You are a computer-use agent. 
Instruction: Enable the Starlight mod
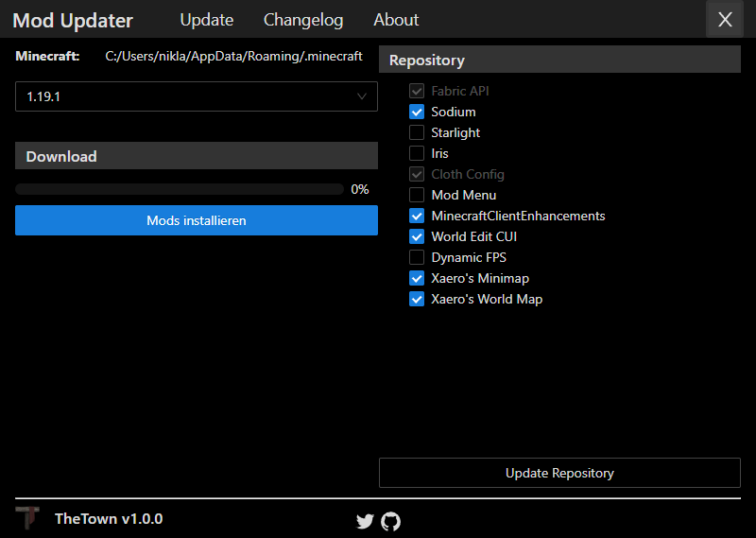coord(417,132)
